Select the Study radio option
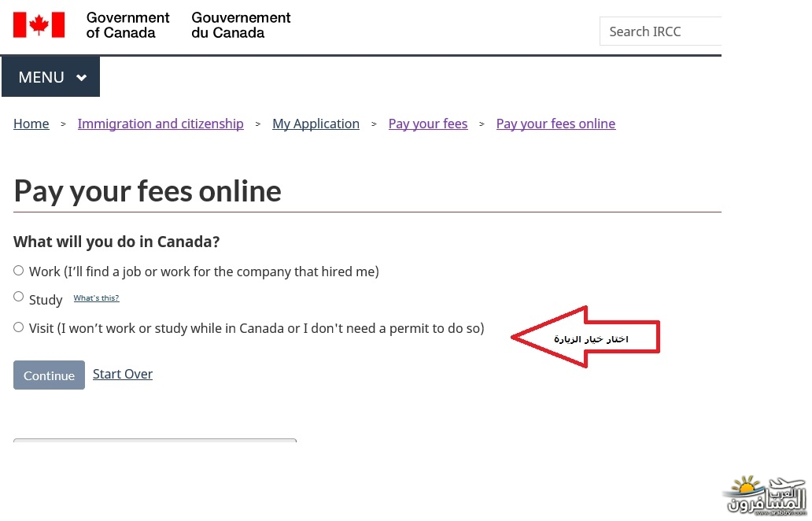812x521 pixels. click(19, 296)
